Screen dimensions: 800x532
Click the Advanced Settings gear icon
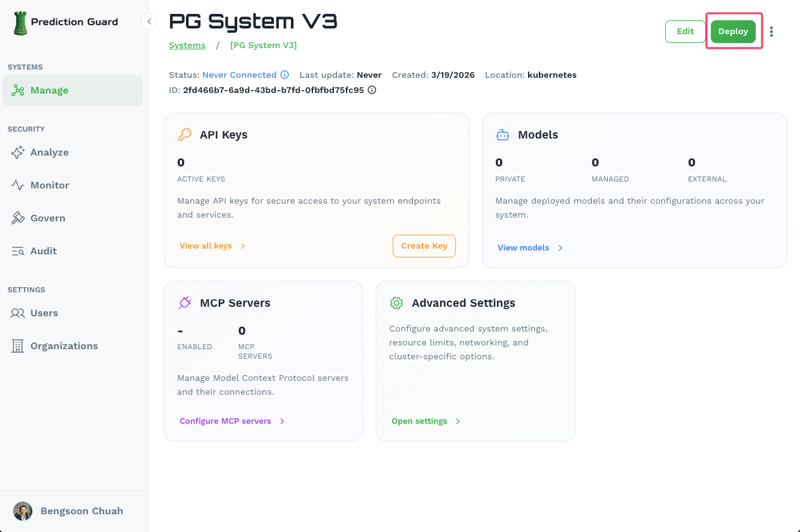tap(397, 302)
